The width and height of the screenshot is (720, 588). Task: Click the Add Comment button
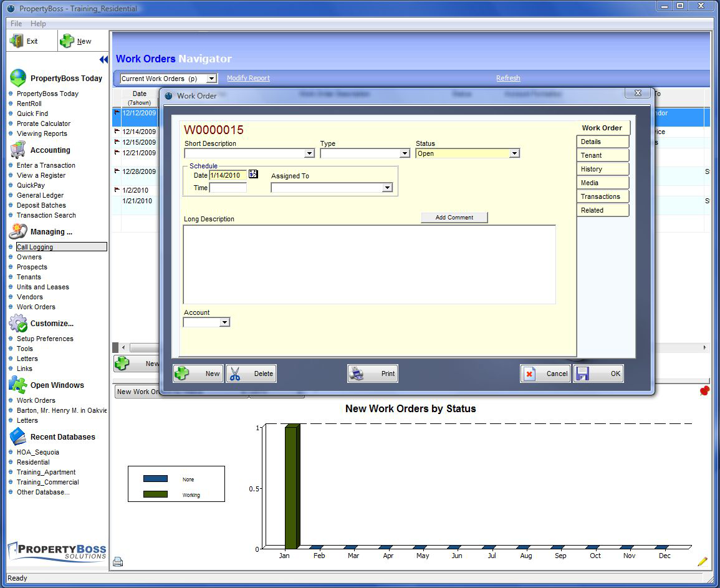click(454, 217)
